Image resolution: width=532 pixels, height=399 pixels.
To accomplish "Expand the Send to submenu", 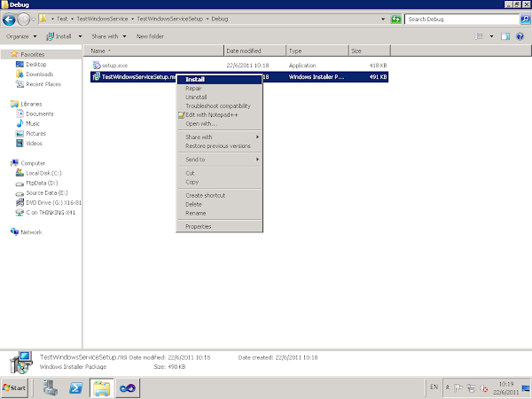I will (x=220, y=160).
